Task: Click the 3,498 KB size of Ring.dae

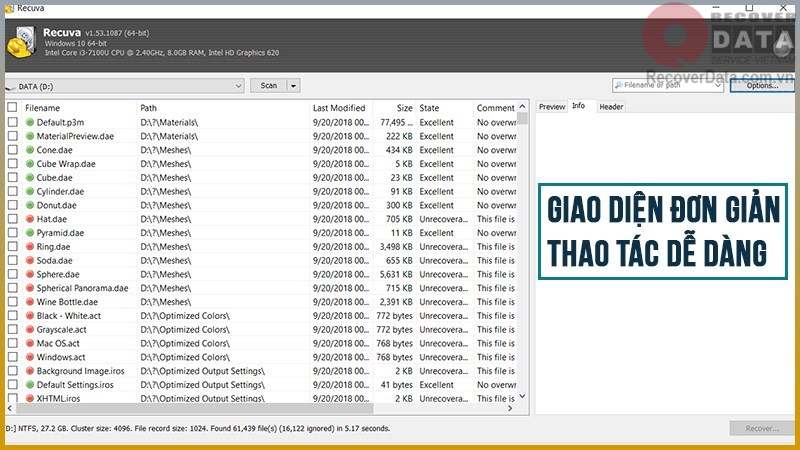Action: tap(396, 246)
